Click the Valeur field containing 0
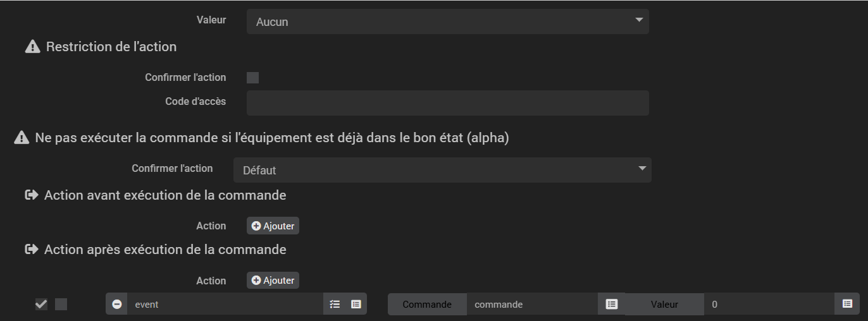The height and width of the screenshot is (321, 868). click(x=769, y=304)
